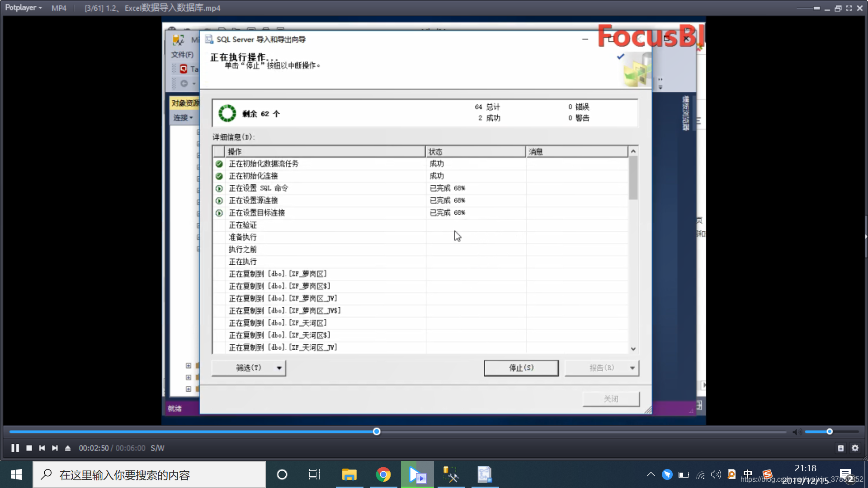Open PotPlayer settings gear icon
Viewport: 868px width, 488px height.
[855, 448]
